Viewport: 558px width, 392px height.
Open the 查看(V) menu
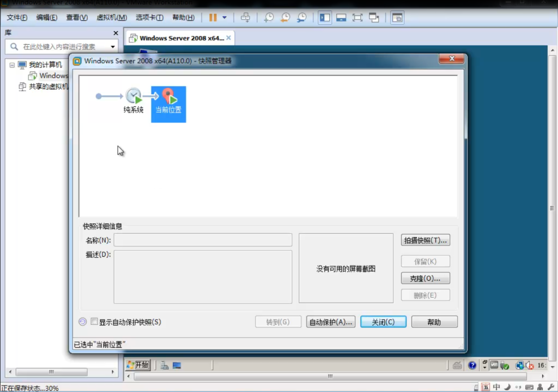point(77,17)
